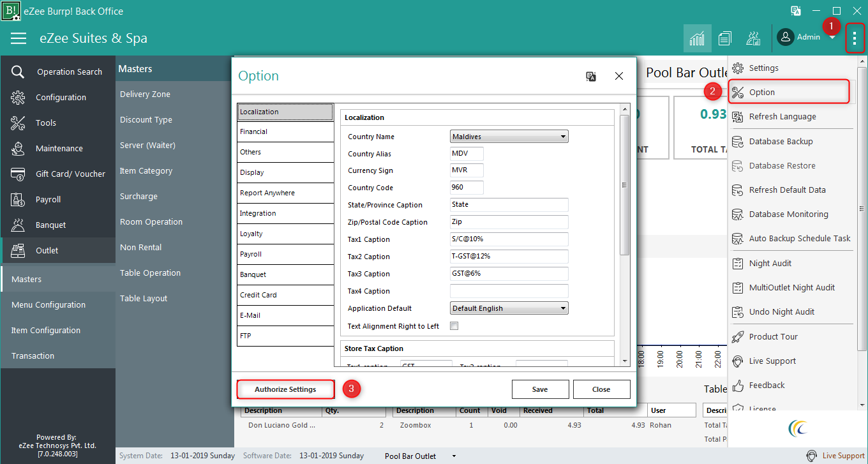The height and width of the screenshot is (464, 868).
Task: Open Menu Configuration in sidebar
Action: pos(49,304)
